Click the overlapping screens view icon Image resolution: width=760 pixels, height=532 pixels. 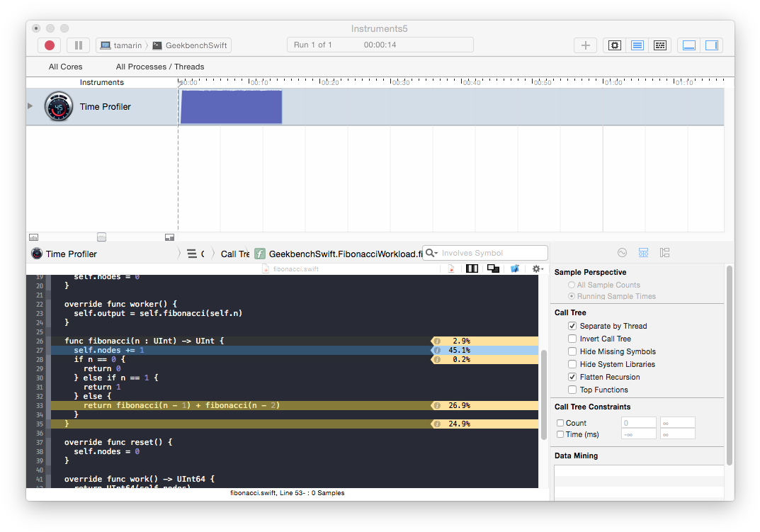point(494,268)
